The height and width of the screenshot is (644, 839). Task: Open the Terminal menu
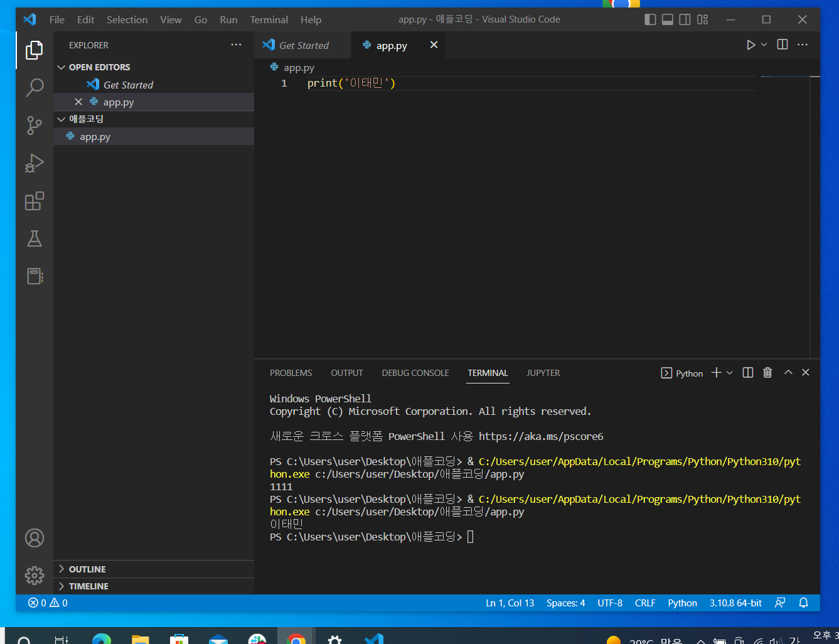[x=269, y=19]
